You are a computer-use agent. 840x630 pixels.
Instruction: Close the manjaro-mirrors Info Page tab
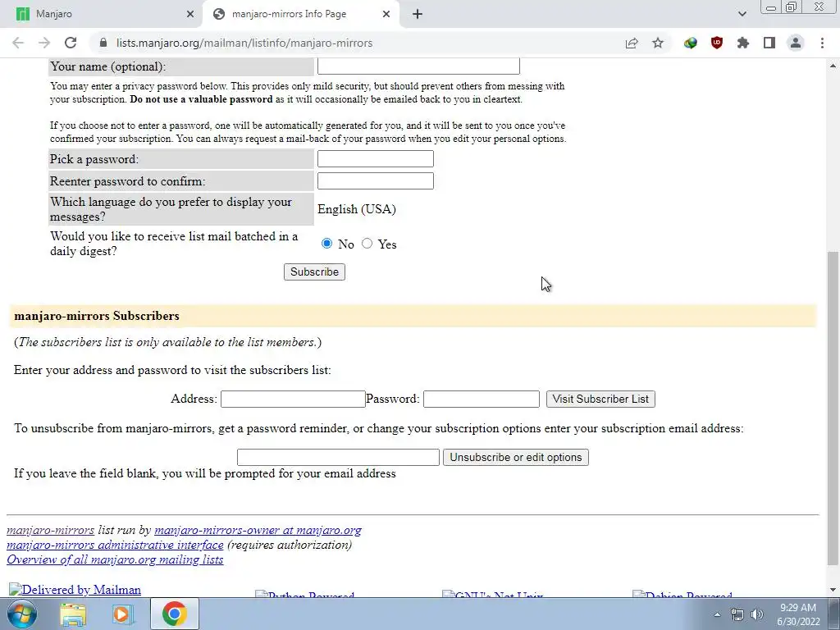(386, 14)
